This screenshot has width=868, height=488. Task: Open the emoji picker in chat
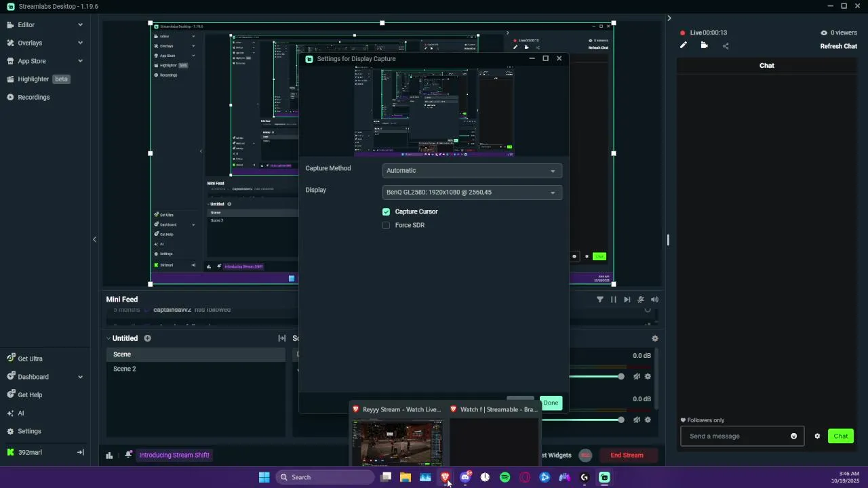(x=794, y=436)
